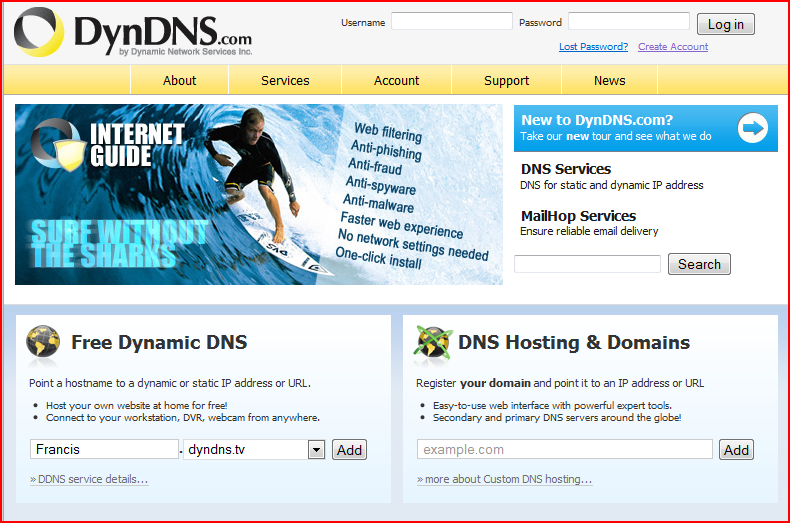Click the Log in button
This screenshot has height=523, width=790.
tap(726, 24)
